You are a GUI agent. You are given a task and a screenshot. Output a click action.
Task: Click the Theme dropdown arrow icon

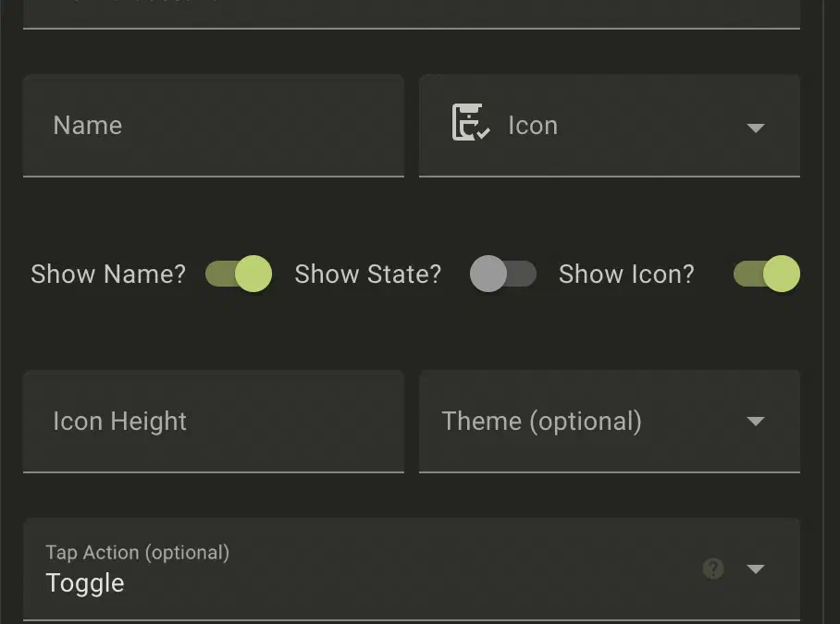tap(755, 422)
